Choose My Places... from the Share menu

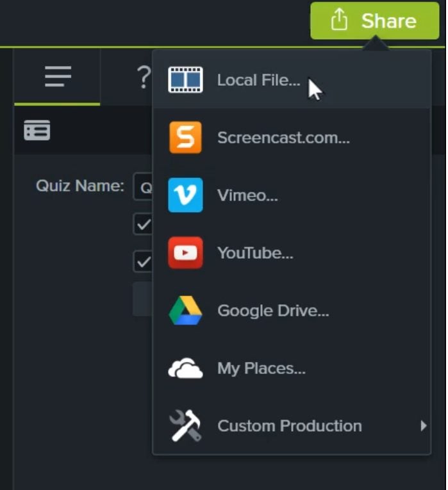coord(292,368)
